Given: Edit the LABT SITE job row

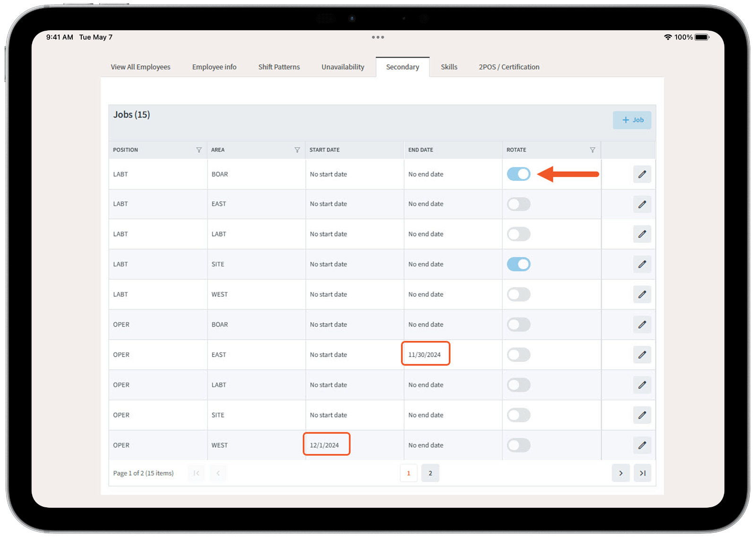Looking at the screenshot, I should click(642, 265).
